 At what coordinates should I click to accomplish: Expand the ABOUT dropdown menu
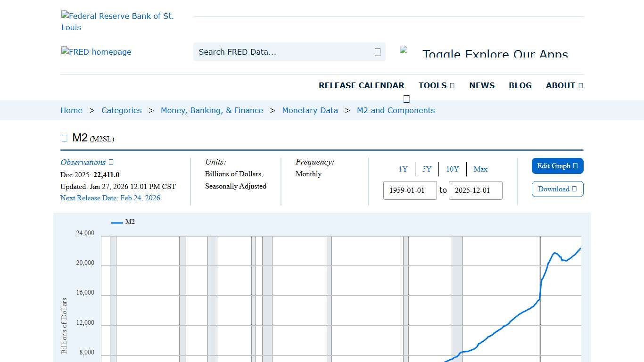[x=564, y=85]
